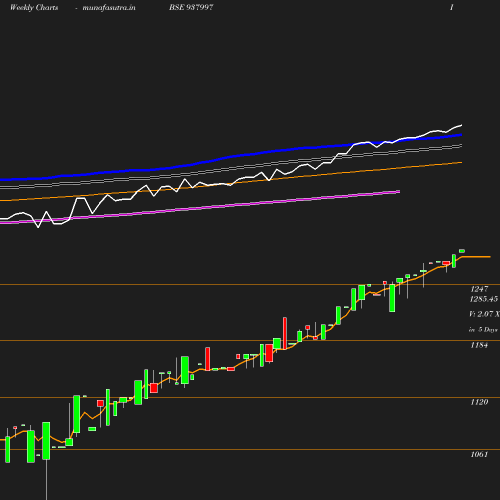Click the 1061 price level label
The height and width of the screenshot is (500, 500).
(x=479, y=454)
